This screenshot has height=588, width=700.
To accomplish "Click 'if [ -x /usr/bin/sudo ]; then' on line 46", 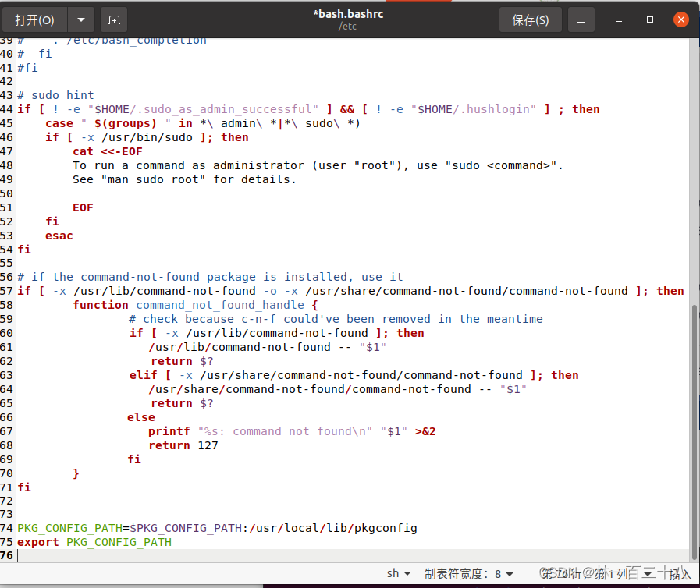I will 147,137.
